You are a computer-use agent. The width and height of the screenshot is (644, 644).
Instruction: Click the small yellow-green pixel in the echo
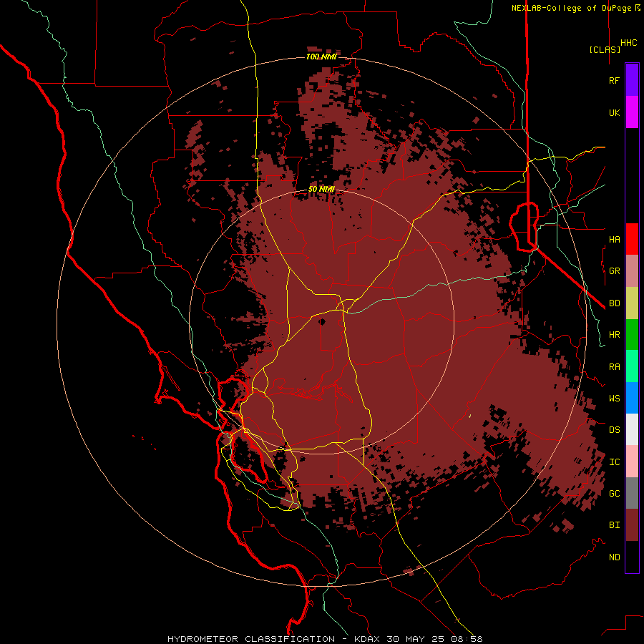[470, 416]
